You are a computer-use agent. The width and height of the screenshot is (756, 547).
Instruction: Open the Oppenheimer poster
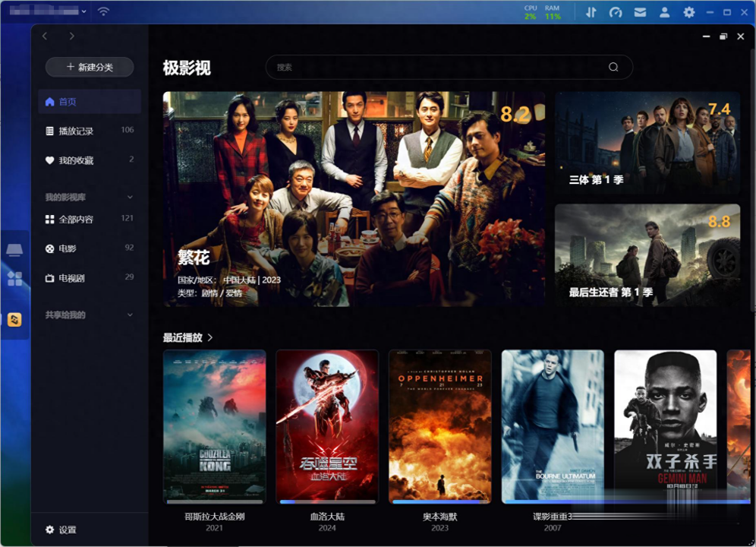pos(439,426)
